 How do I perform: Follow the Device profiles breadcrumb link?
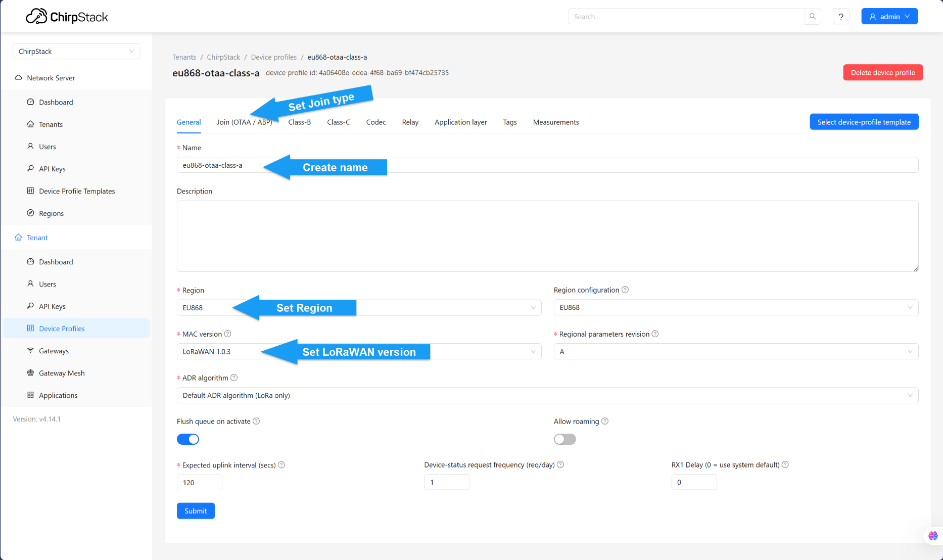274,57
